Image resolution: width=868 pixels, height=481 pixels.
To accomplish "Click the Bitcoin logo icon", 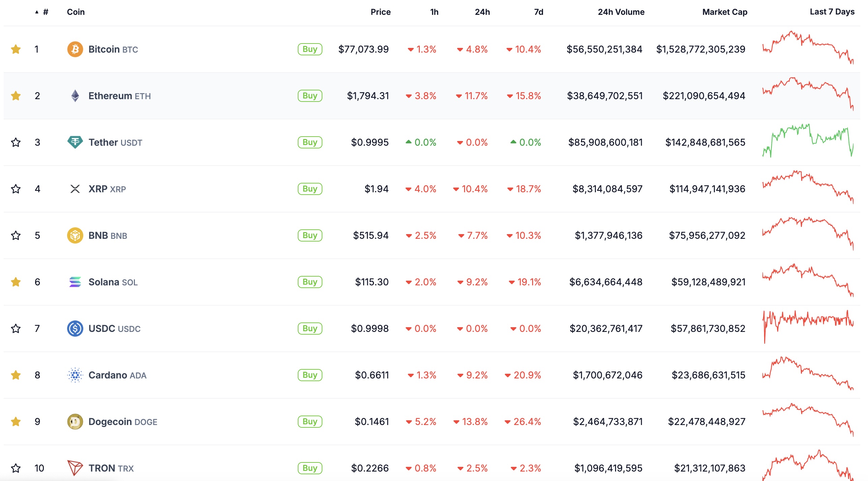I will [75, 49].
